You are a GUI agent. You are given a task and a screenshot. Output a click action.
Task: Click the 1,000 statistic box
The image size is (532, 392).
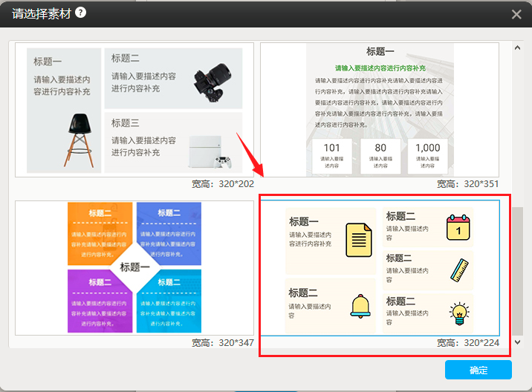[x=427, y=154]
